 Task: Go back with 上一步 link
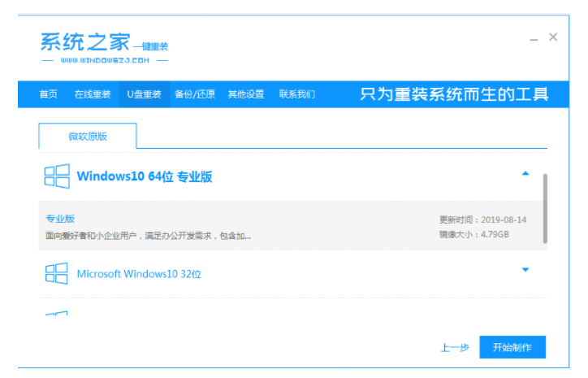(455, 348)
